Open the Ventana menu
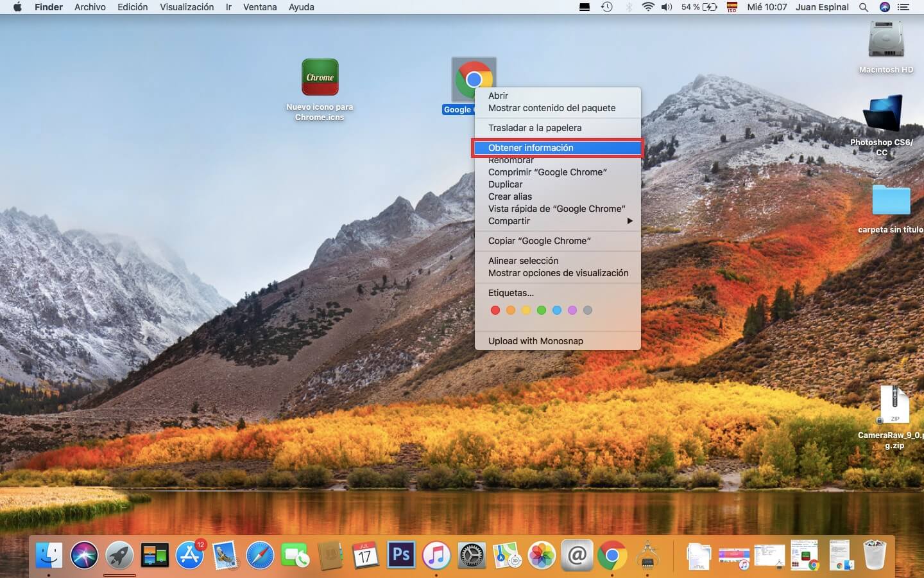 (260, 7)
